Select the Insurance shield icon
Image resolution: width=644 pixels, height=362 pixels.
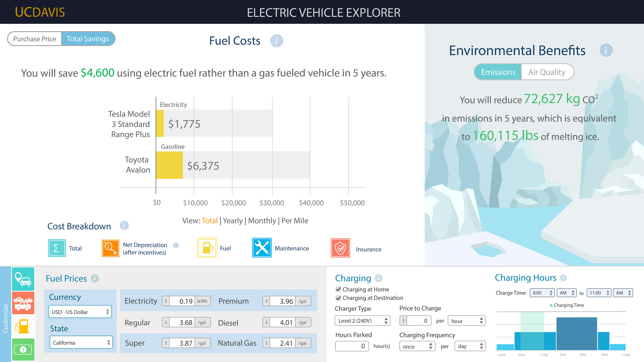point(340,248)
